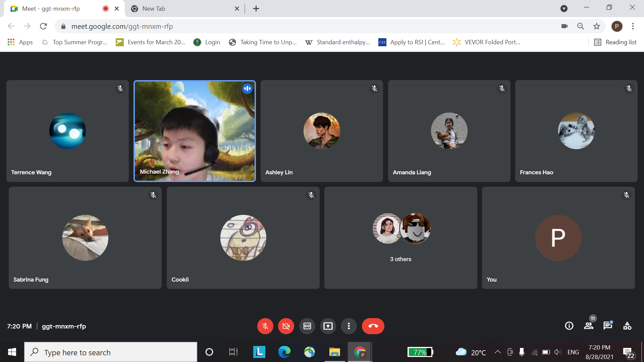Toggle captions with the CC button

[x=307, y=326]
